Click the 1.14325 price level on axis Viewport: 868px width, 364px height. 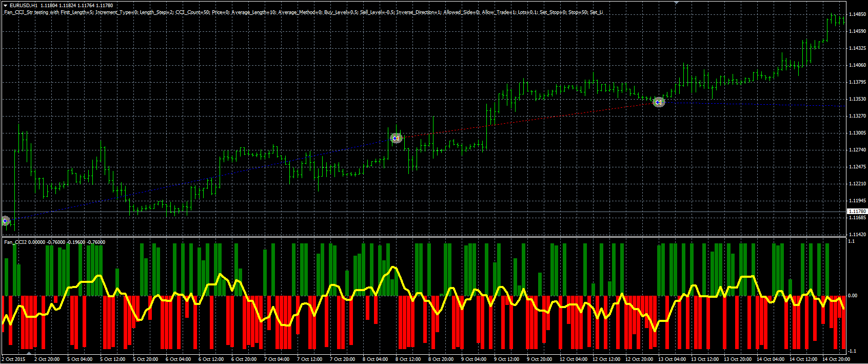[857, 48]
